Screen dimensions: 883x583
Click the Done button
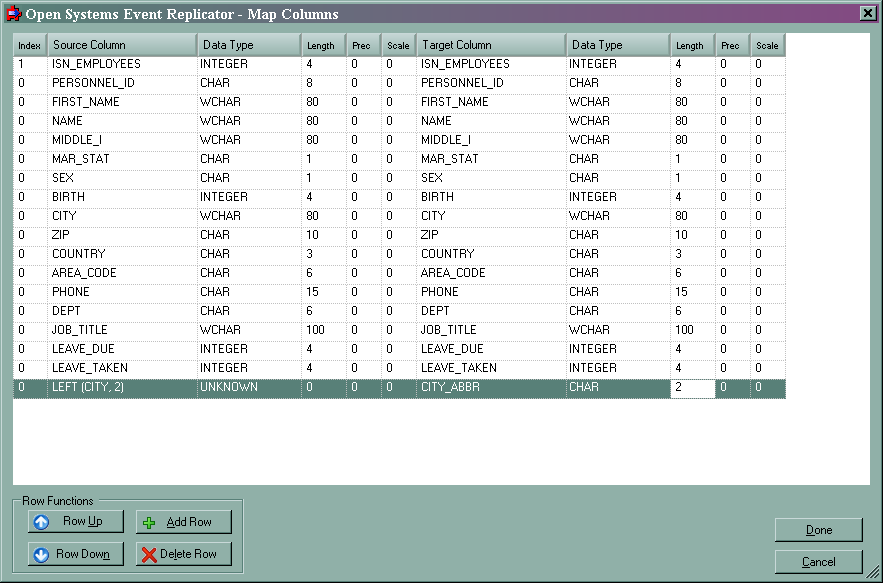tap(818, 530)
